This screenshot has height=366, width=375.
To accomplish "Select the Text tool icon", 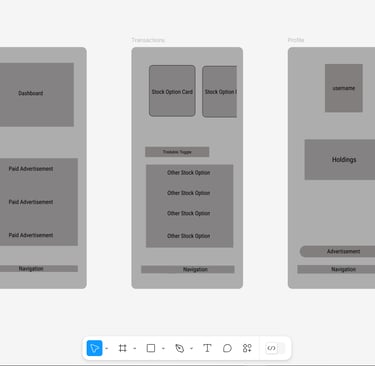I will [207, 348].
